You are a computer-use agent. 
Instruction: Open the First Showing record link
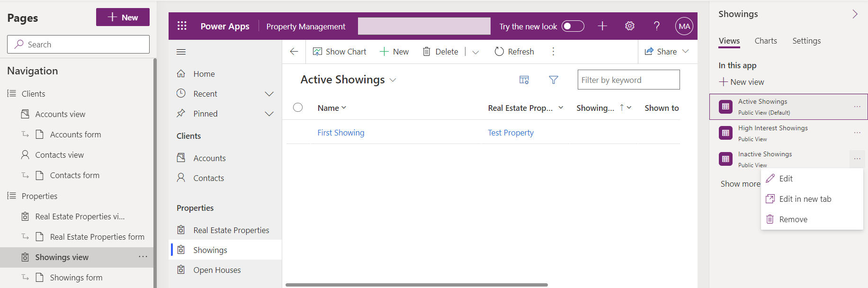pyautogui.click(x=340, y=133)
